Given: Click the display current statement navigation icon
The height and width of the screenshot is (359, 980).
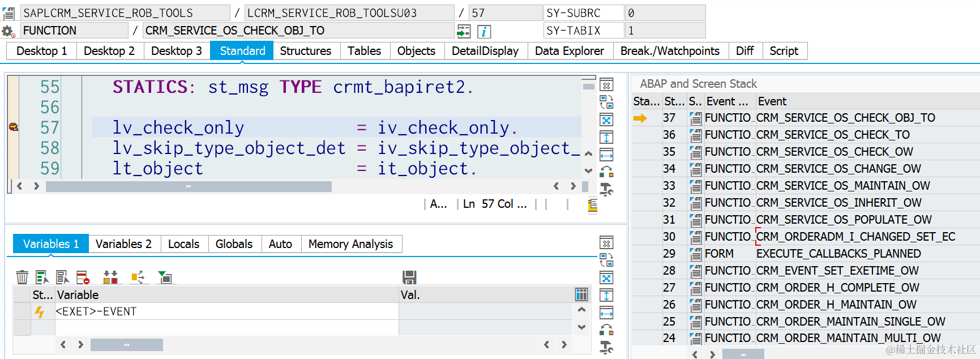Looking at the screenshot, I should tap(464, 31).
